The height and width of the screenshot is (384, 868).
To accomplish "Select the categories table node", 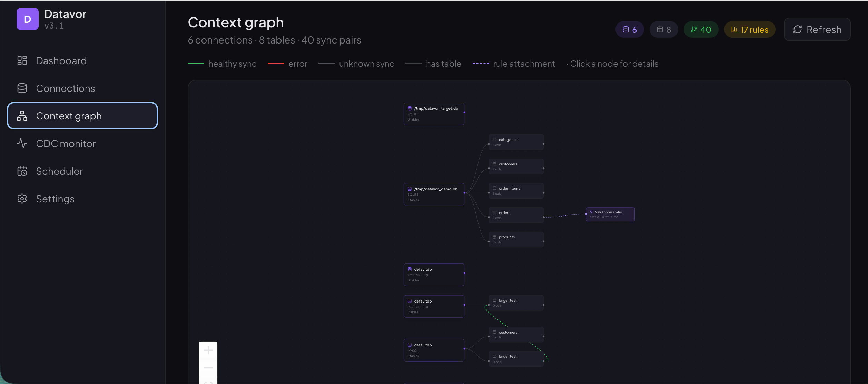I will (x=516, y=142).
